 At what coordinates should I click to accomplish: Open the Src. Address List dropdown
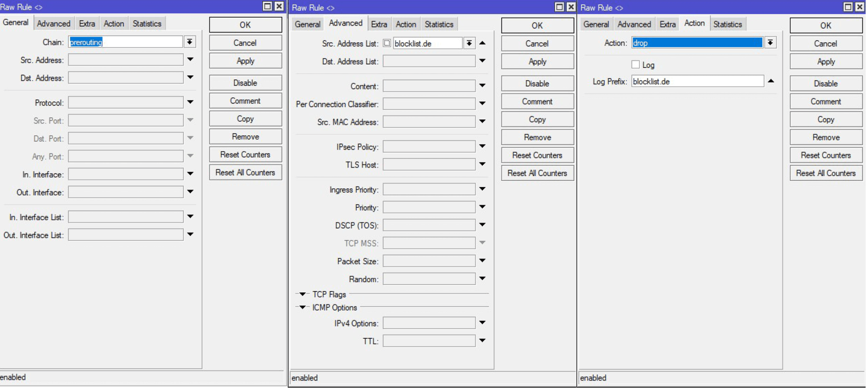pyautogui.click(x=469, y=43)
